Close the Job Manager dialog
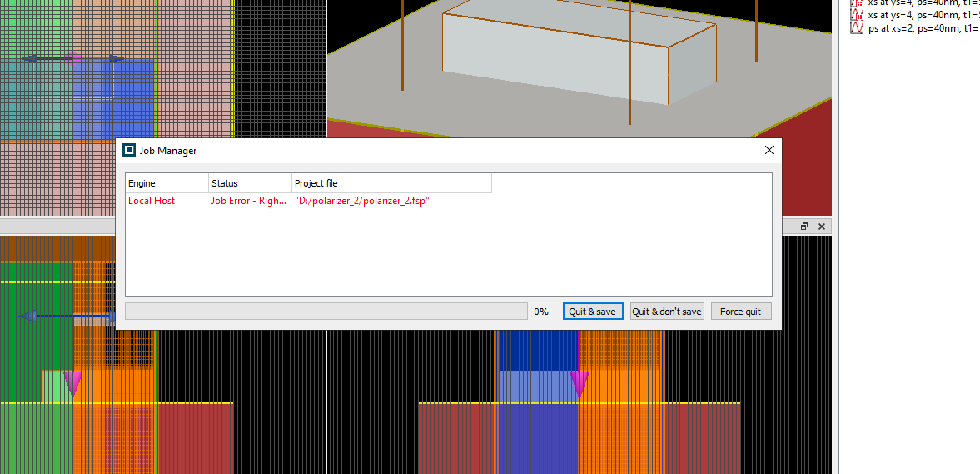Screen dimensions: 980x474 click(x=769, y=150)
